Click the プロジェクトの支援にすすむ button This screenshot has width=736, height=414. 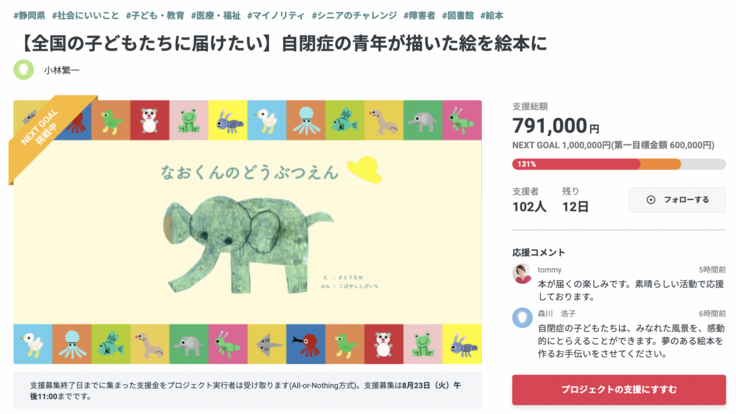point(619,389)
